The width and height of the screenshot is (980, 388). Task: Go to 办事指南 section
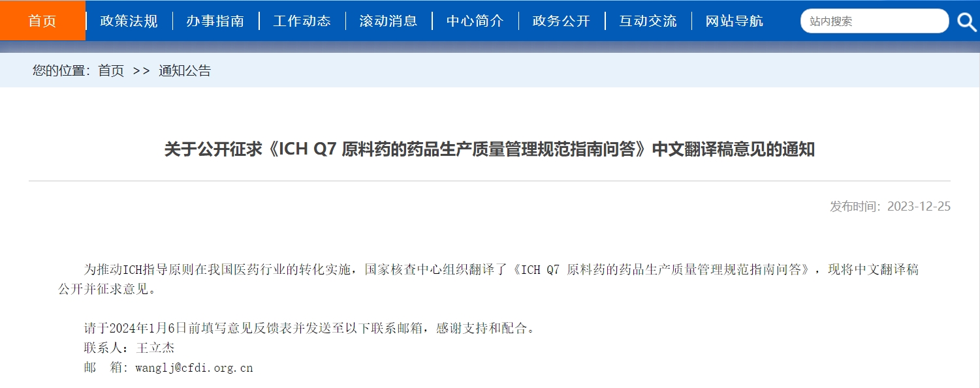click(215, 21)
